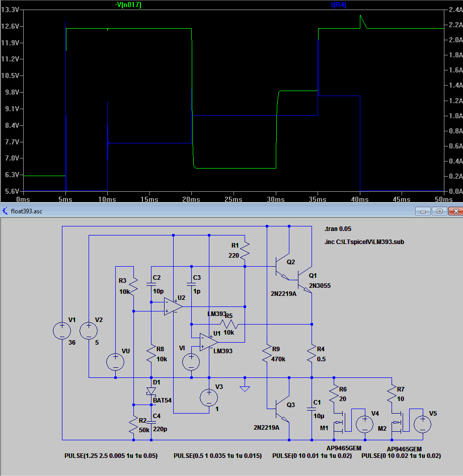Select capacitor C4 symbol
463x476 pixels.
(x=151, y=422)
